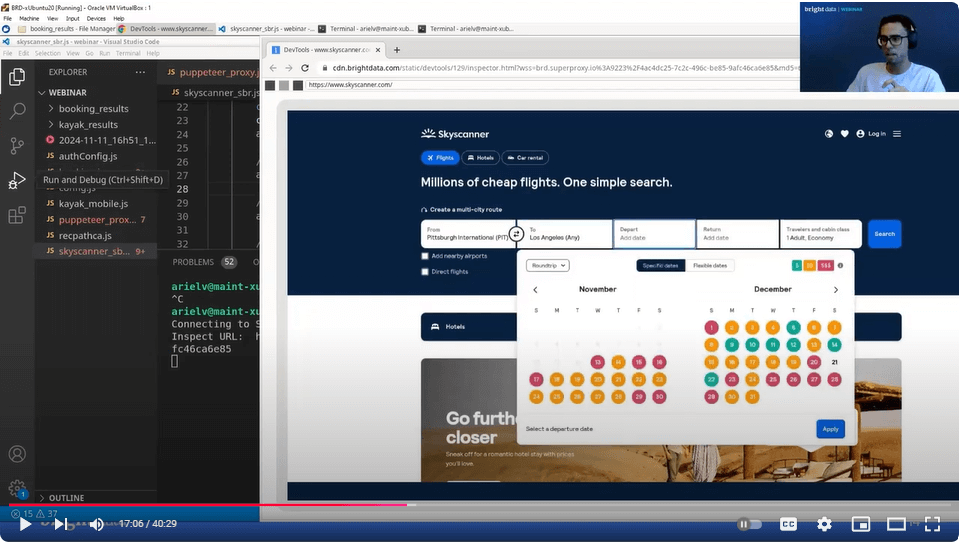Viewport: 961px width, 544px height.
Task: Check the Add nearby airports checkbox
Action: tap(425, 256)
